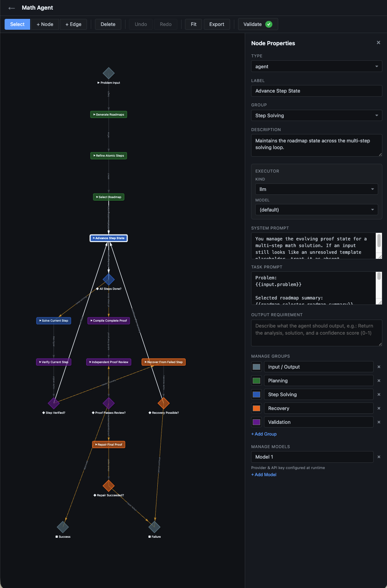Image resolution: width=387 pixels, height=588 pixels.
Task: Click the Validate button with green check
Action: point(258,24)
